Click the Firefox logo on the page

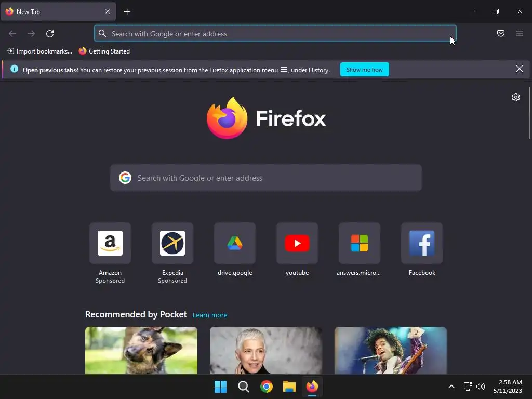[266, 118]
